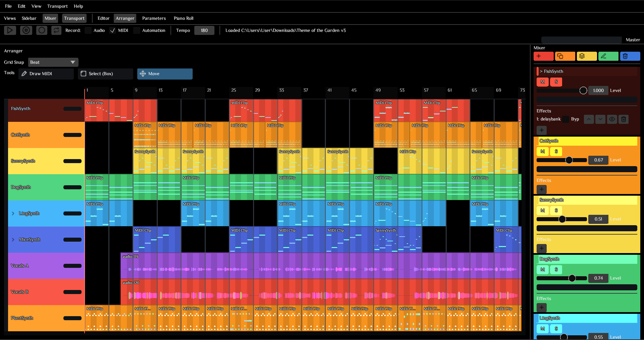Click the red add-track plus icon in Mixer

(543, 56)
